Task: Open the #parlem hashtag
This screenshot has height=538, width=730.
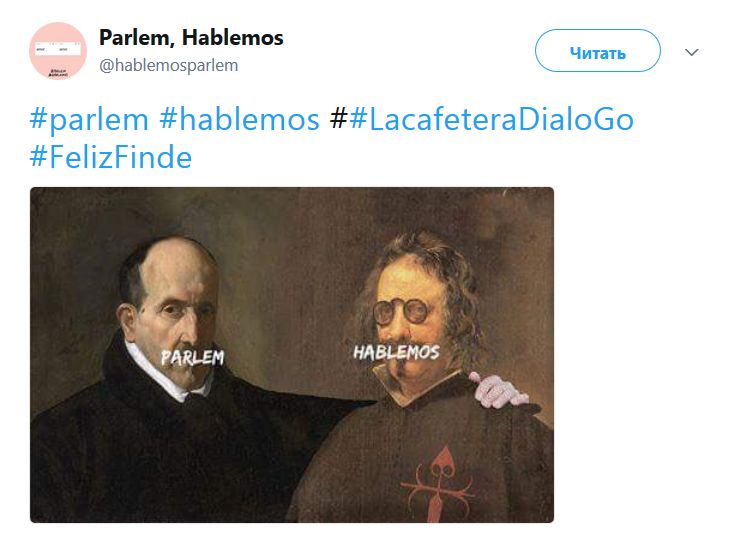Action: pos(89,119)
